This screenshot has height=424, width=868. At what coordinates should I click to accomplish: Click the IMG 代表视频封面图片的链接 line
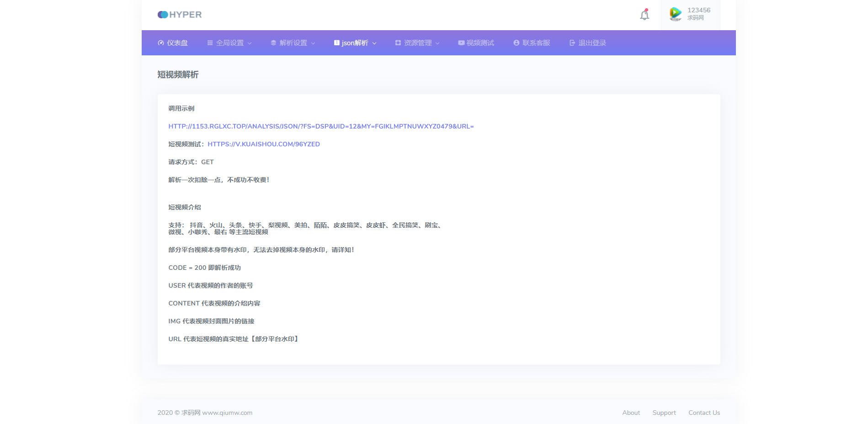pyautogui.click(x=211, y=321)
